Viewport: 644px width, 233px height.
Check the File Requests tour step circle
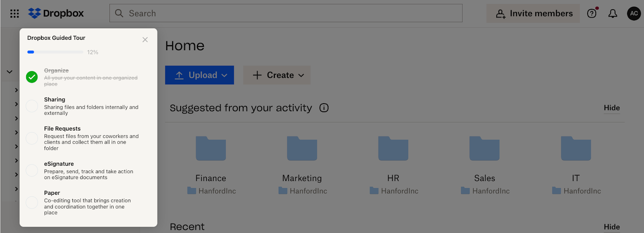click(32, 138)
